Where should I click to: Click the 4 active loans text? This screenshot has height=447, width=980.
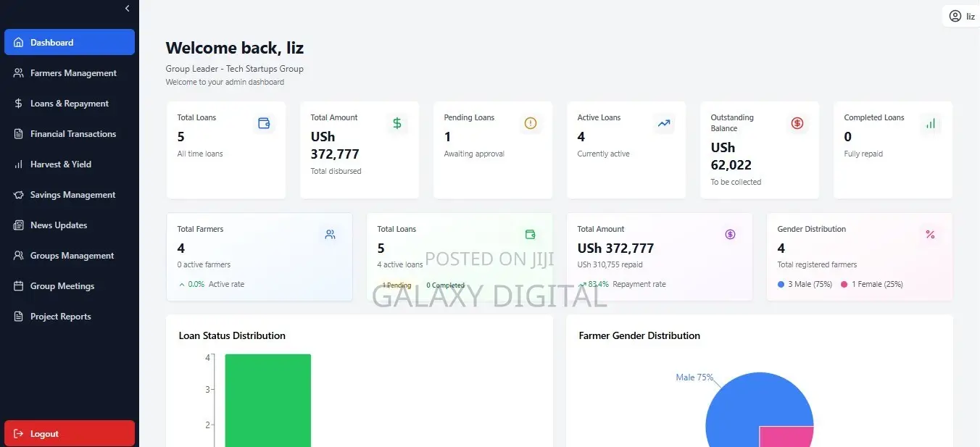tap(400, 264)
